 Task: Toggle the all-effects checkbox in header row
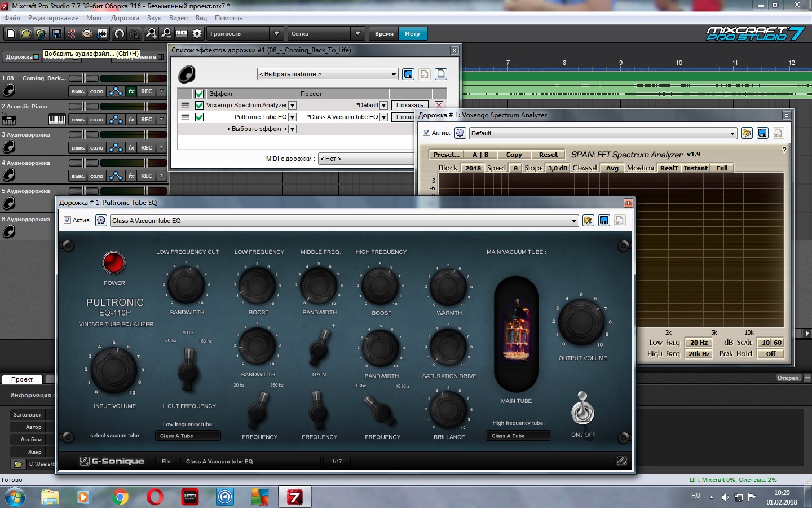(199, 94)
